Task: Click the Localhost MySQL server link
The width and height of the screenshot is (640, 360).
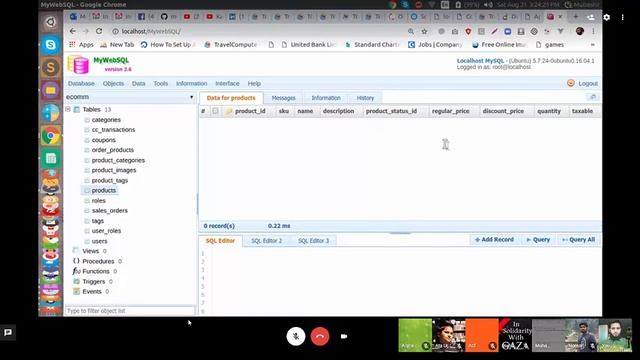Action: click(x=480, y=60)
